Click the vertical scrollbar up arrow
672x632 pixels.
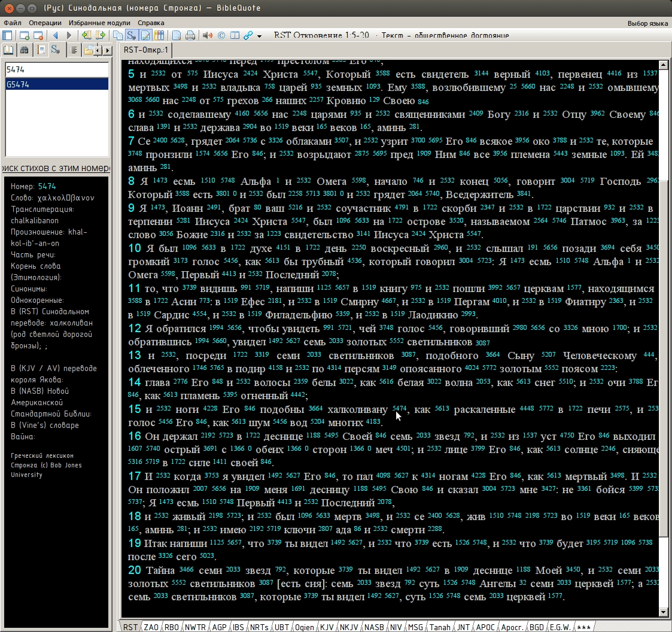(664, 65)
